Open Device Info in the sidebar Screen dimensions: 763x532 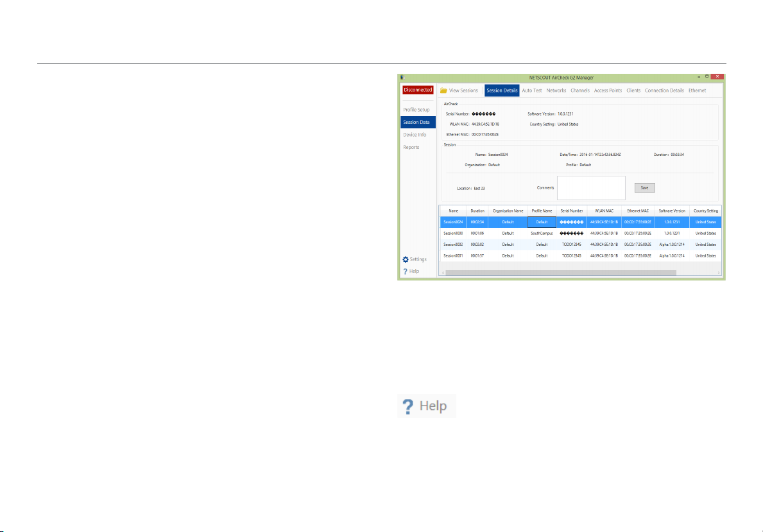[x=415, y=135]
